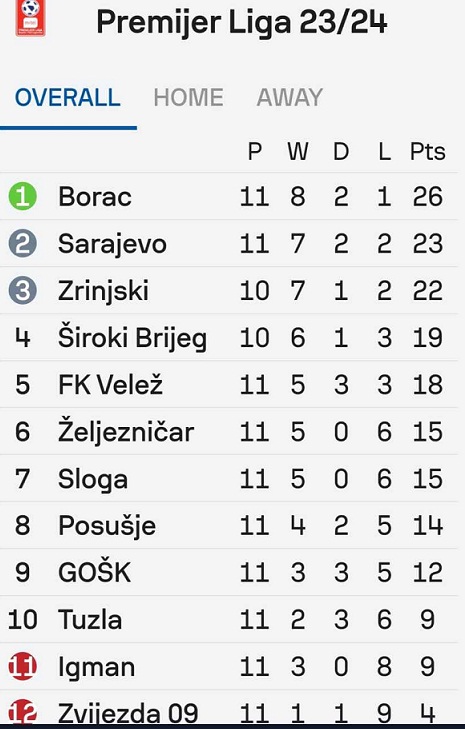Viewport: 465px width, 729px height.
Task: Click the green position 1 badge
Action: click(22, 196)
